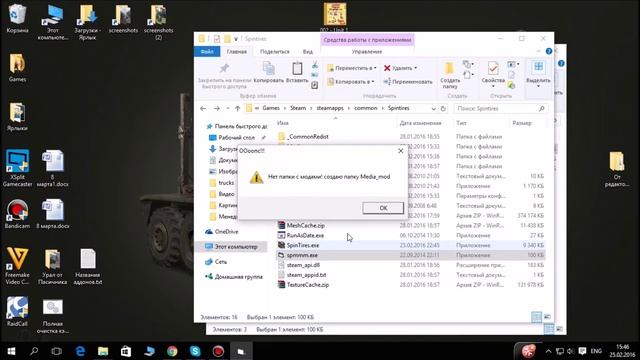Screen dimensions: 640x360
Task: Open the Удалить dropdown arrow
Action: [416, 68]
